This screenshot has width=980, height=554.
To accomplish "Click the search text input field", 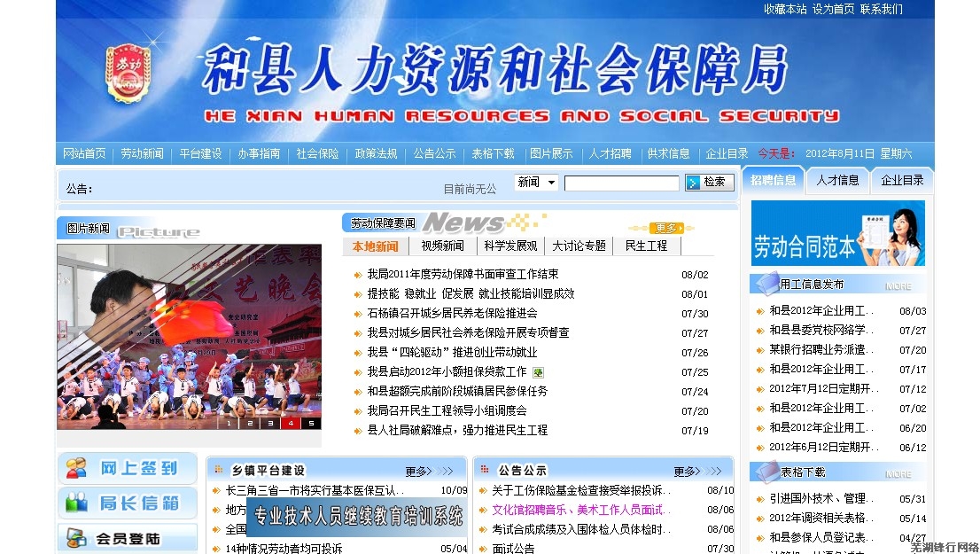I will tap(621, 183).
